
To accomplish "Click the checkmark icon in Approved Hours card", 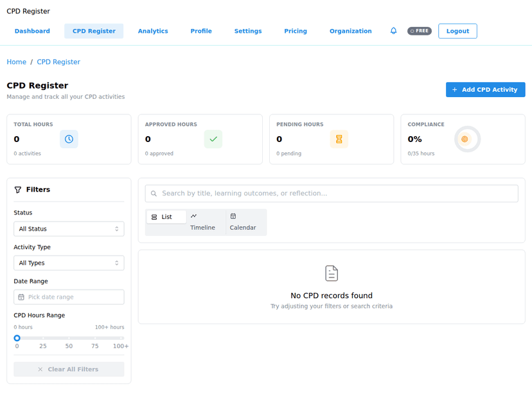I will tap(213, 139).
